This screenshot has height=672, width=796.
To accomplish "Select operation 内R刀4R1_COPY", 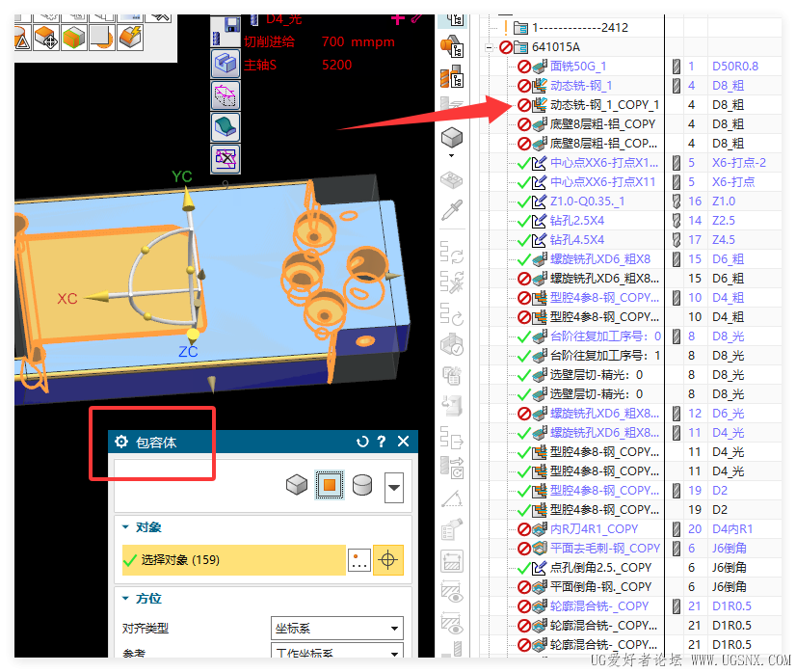I will tap(595, 528).
